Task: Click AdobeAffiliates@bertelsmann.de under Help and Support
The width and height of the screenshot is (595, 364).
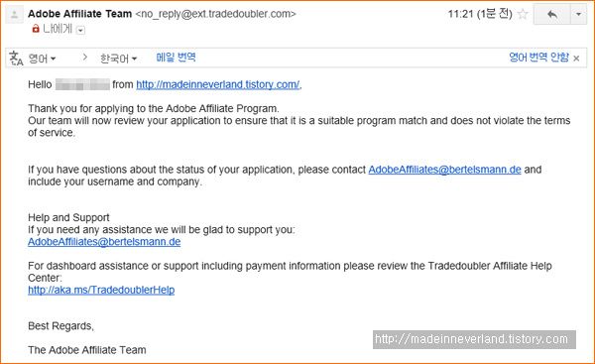Action: (104, 242)
